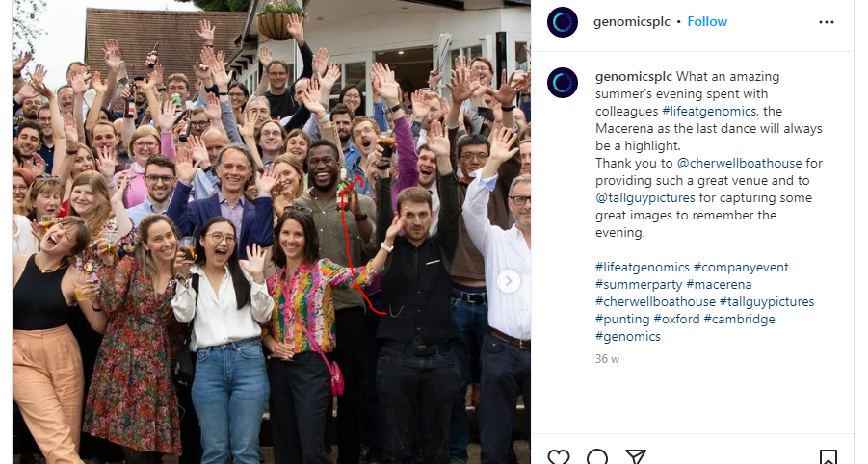Visit @cherwellboathouse mention
The image size is (868, 464).
click(x=740, y=163)
